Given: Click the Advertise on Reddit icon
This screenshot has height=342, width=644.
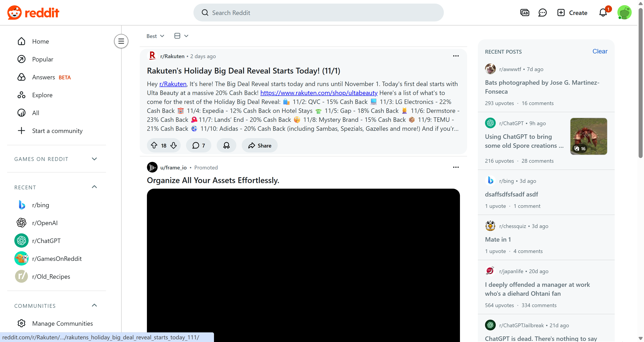Looking at the screenshot, I should (x=525, y=13).
